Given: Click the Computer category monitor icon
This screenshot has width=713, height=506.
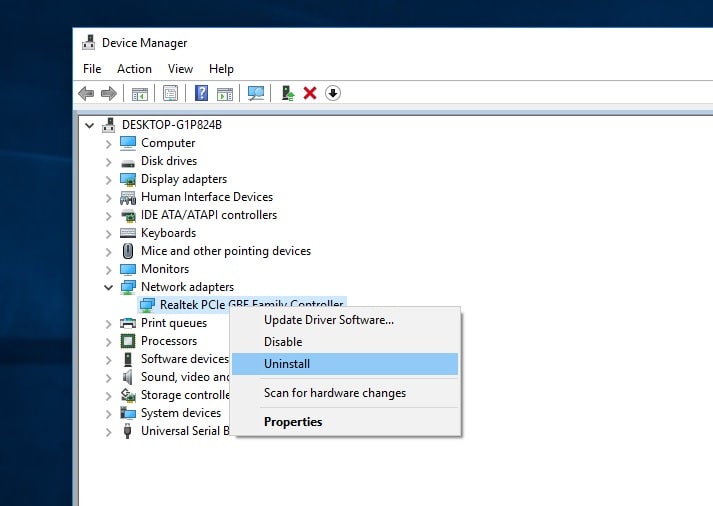Looking at the screenshot, I should pyautogui.click(x=128, y=143).
